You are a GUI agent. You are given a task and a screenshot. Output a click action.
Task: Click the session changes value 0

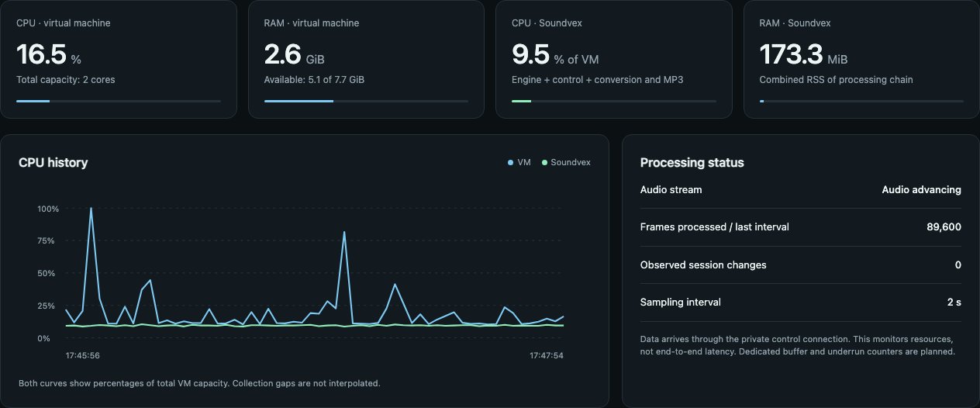[958, 265]
